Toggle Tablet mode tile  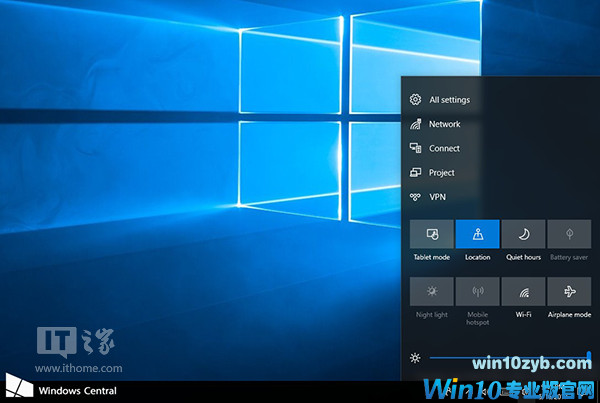pyautogui.click(x=431, y=240)
